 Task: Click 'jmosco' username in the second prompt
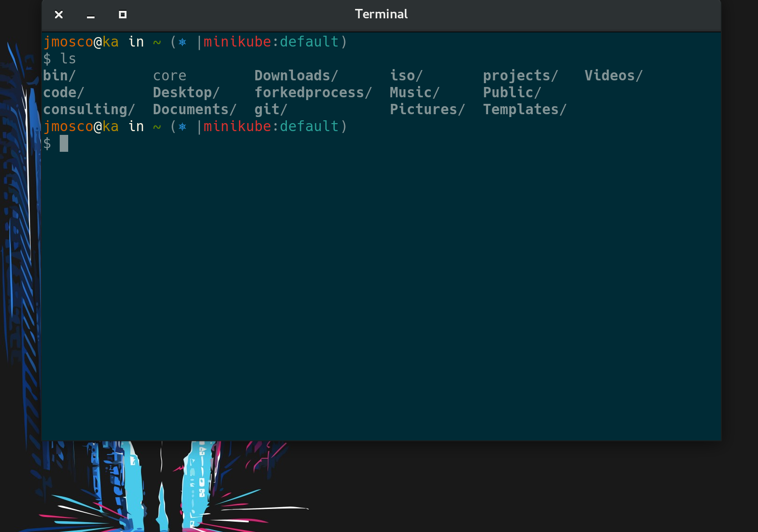[69, 127]
